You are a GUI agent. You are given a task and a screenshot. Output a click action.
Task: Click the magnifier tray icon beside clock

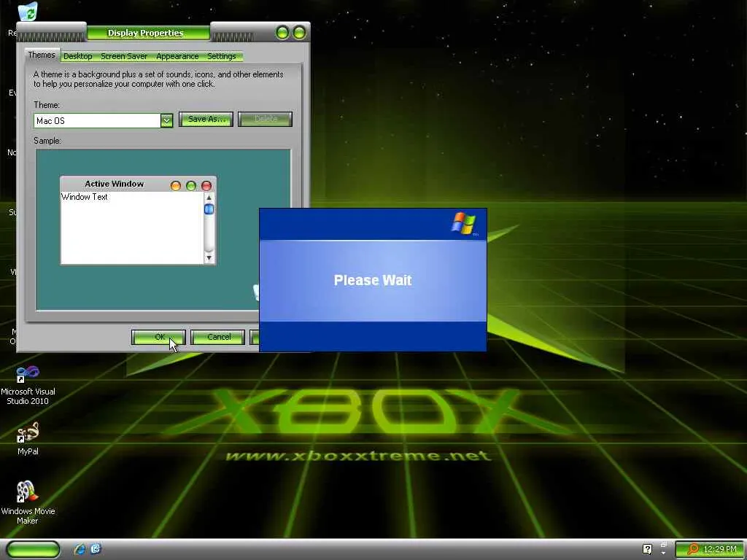coord(693,549)
